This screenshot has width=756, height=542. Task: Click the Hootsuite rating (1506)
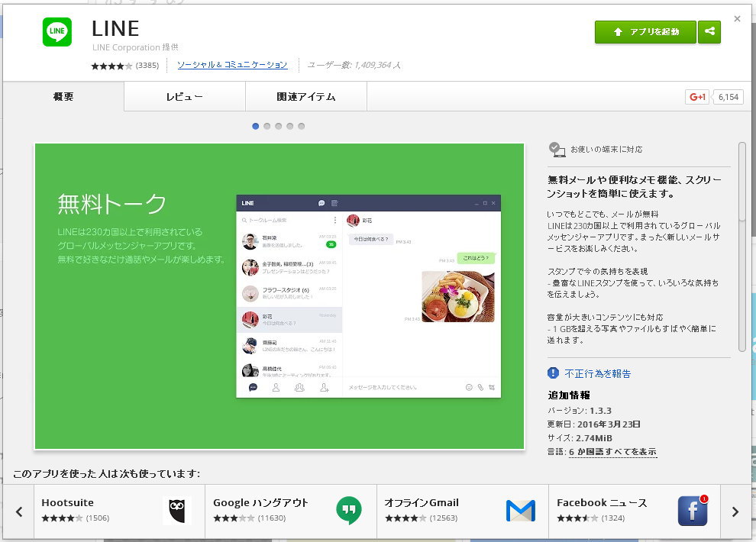[x=76, y=518]
